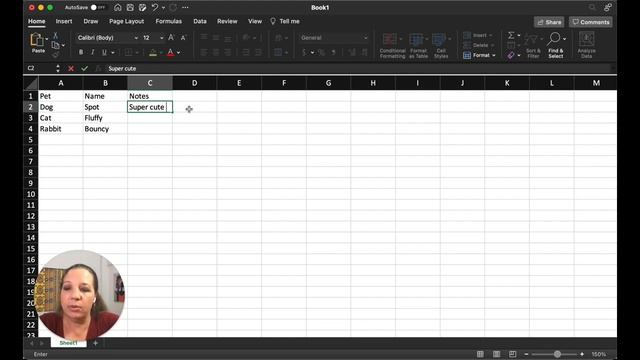Image resolution: width=640 pixels, height=360 pixels.
Task: Click the zoom out minus button
Action: pyautogui.click(x=526, y=354)
